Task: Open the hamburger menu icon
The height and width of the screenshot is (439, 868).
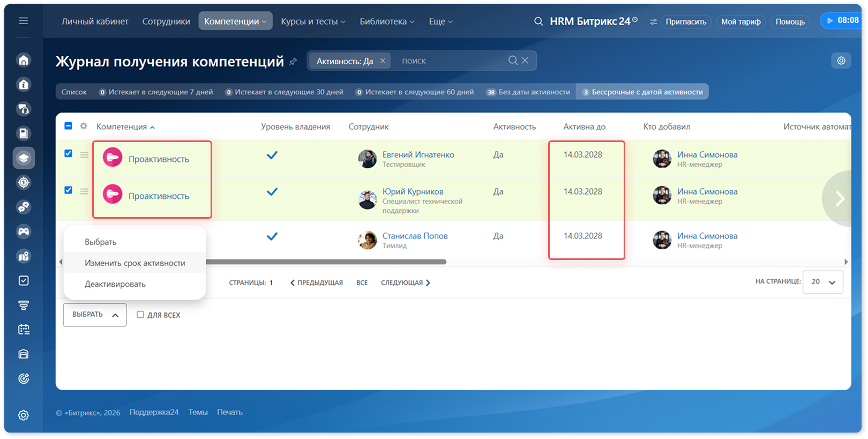Action: [x=23, y=21]
